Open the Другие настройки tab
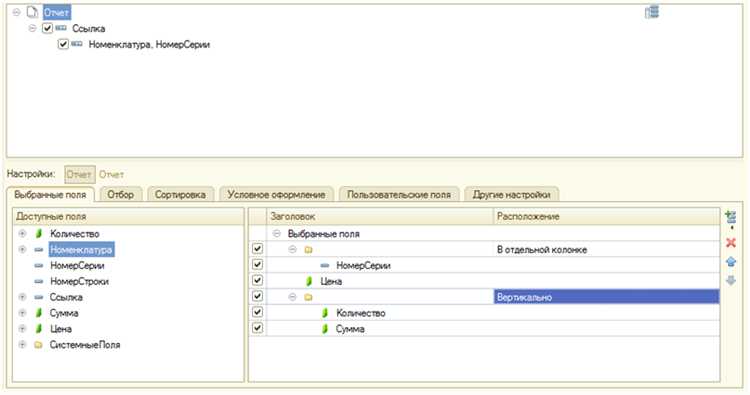The width and height of the screenshot is (750, 395). 511,195
